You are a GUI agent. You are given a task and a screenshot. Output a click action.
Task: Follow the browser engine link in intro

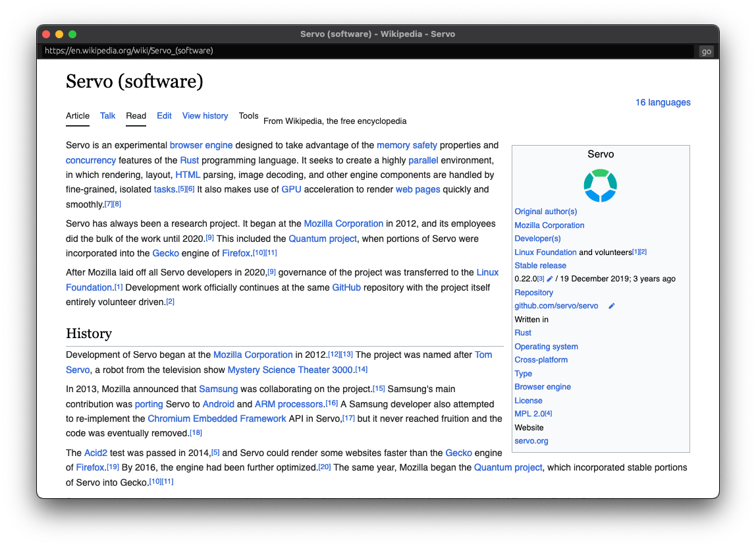coord(201,145)
